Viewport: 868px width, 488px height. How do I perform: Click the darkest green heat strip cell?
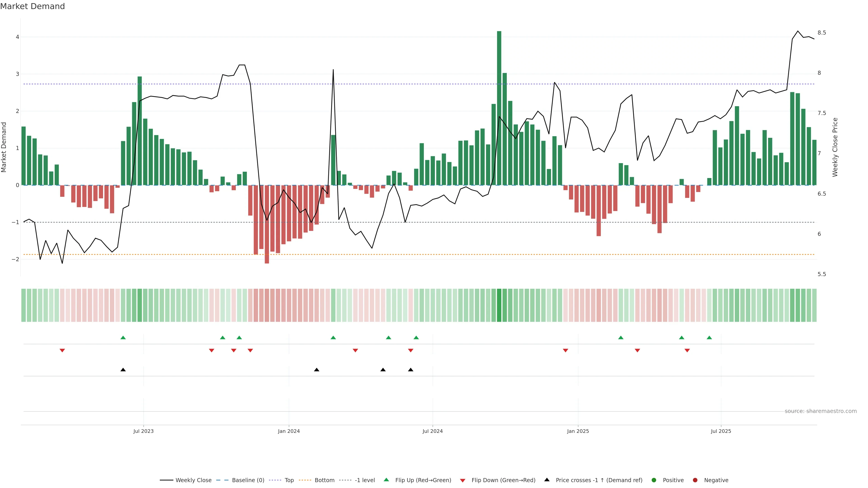click(x=499, y=305)
